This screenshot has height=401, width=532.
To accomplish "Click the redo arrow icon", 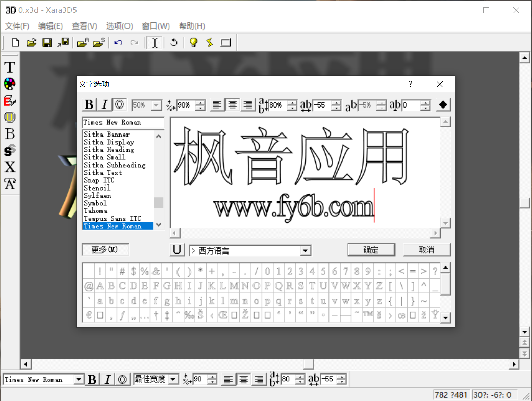I will pyautogui.click(x=134, y=43).
